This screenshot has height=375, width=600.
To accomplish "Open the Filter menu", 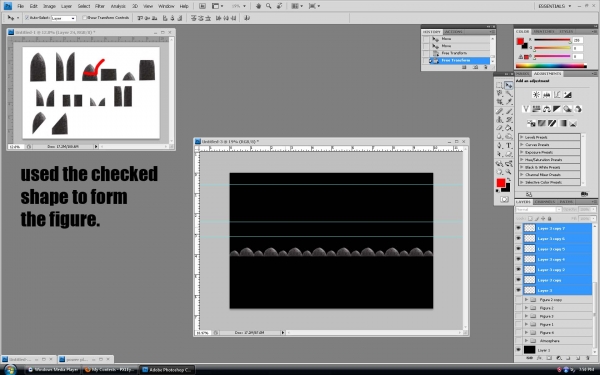I will (x=100, y=6).
